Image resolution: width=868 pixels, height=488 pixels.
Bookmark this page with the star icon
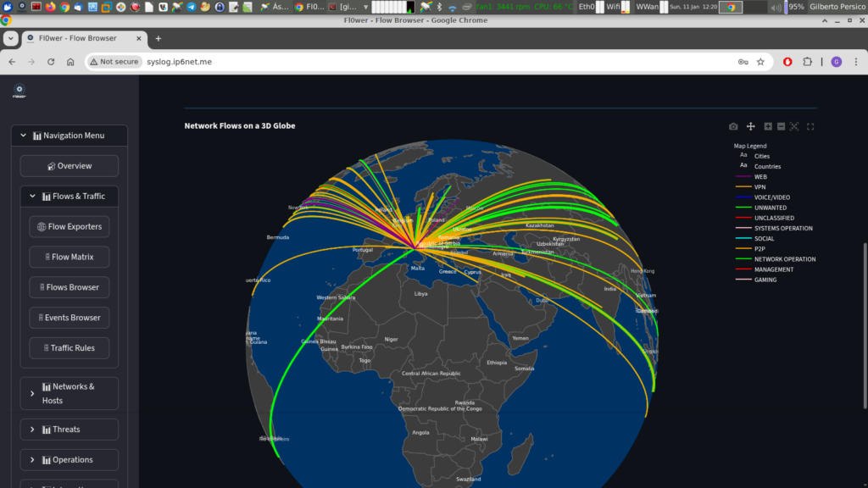coord(760,62)
